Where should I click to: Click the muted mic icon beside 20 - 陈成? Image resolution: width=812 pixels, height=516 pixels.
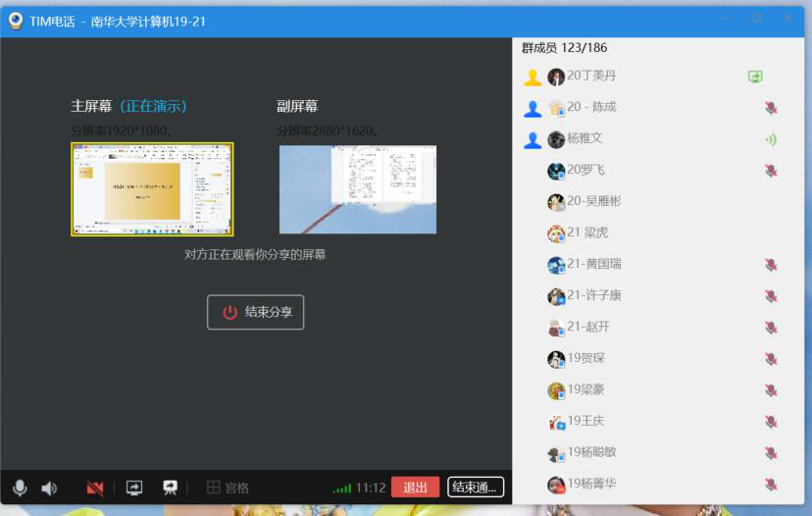(x=771, y=108)
